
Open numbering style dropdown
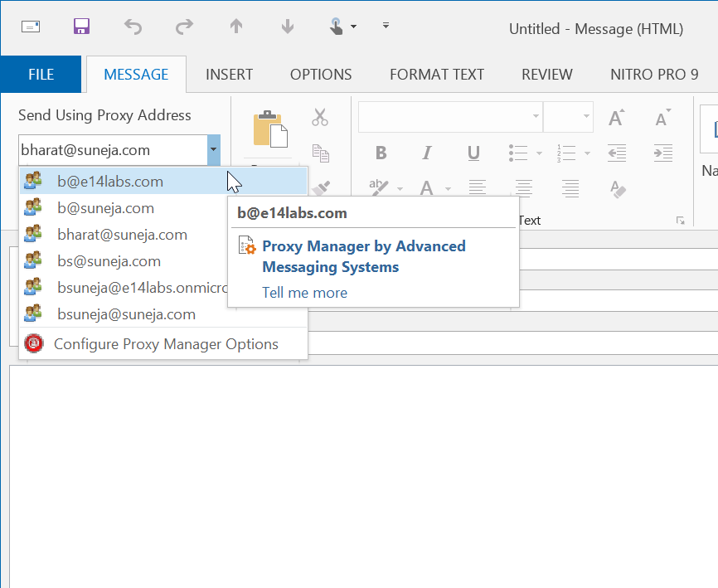pos(587,153)
